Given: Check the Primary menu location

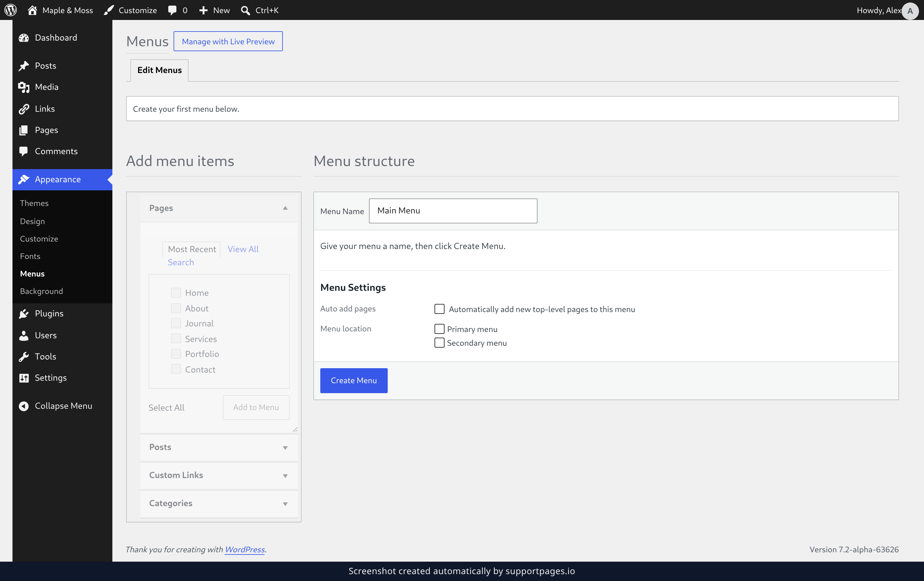Looking at the screenshot, I should pyautogui.click(x=439, y=329).
